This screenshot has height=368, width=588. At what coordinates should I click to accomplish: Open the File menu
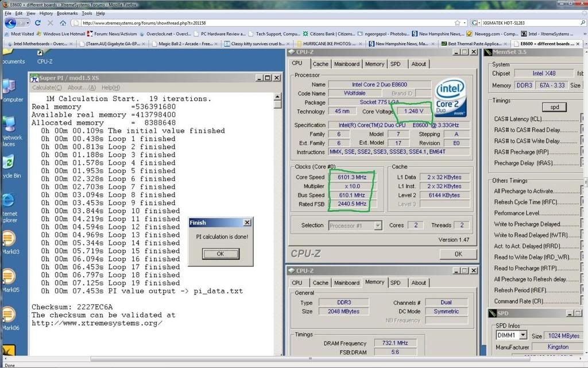click(8, 13)
